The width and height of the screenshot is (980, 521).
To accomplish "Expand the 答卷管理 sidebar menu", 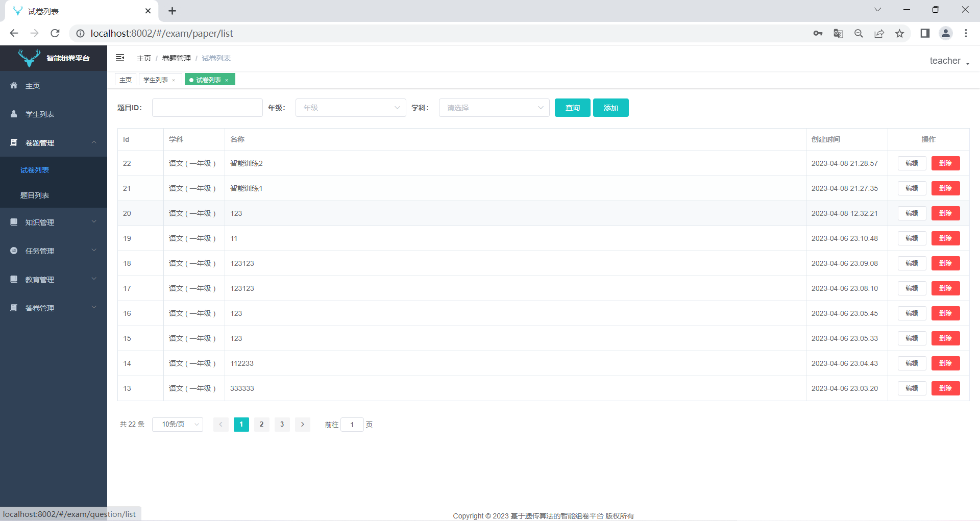I will point(54,308).
